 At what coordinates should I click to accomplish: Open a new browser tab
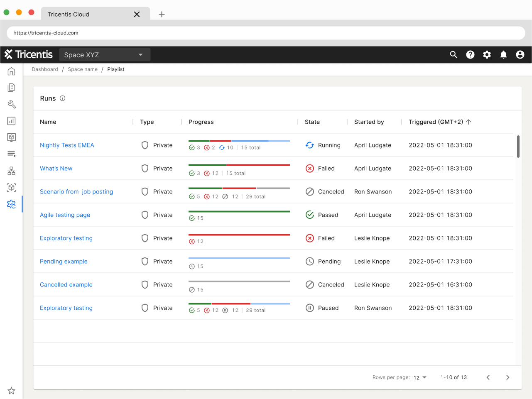(x=162, y=14)
